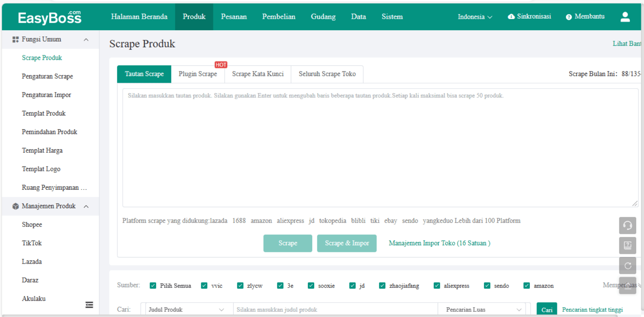This screenshot has height=317, width=644.
Task: Uncheck the aliexpress source checkbox
Action: tap(437, 286)
